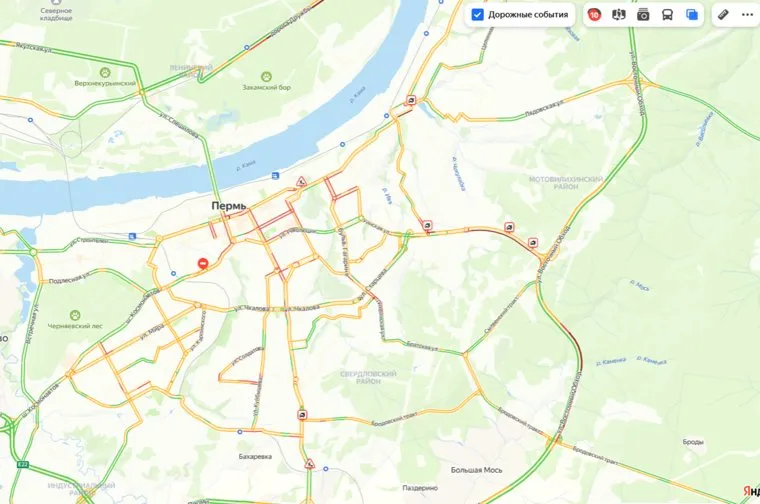Click the Большая Мось village label

(x=476, y=470)
